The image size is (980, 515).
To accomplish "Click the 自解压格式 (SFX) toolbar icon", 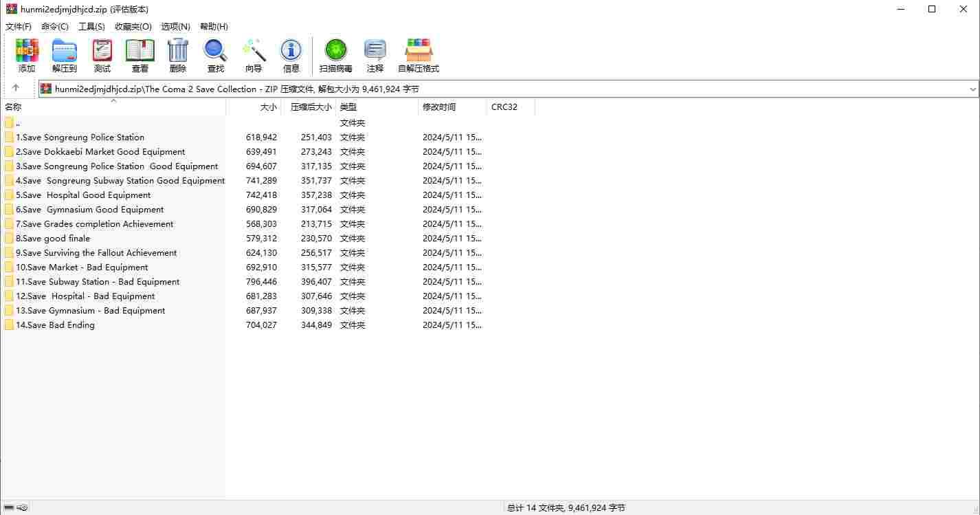I will click(419, 56).
